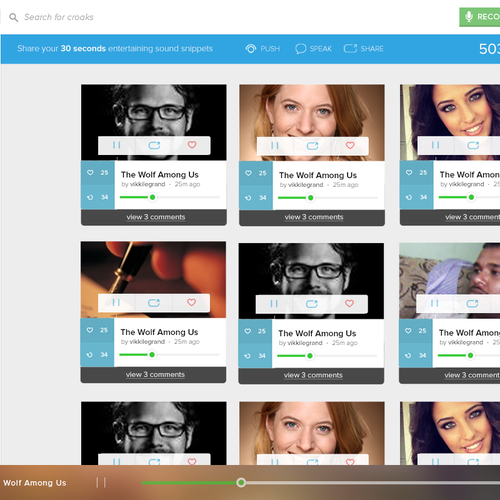Click 34 replays on fountain pen card

click(x=97, y=355)
